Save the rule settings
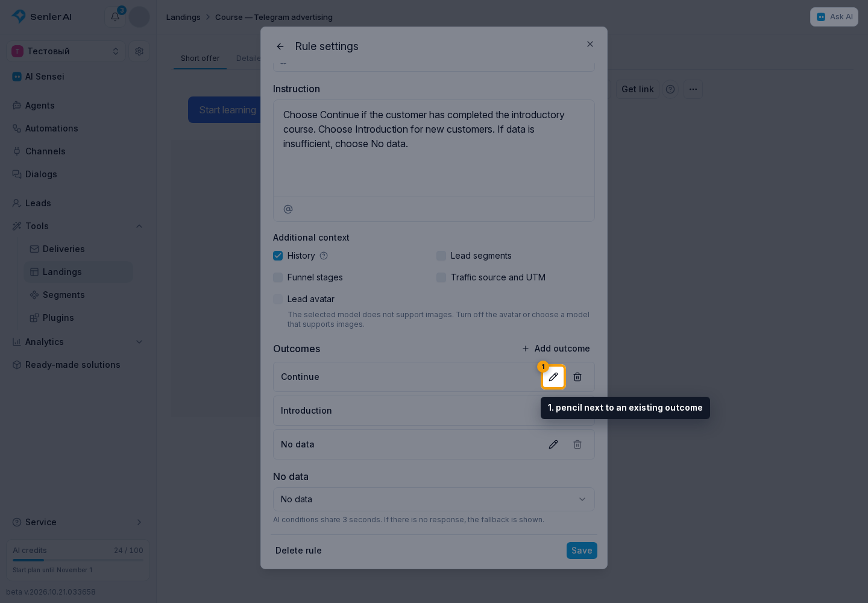This screenshot has height=603, width=868. tap(582, 551)
